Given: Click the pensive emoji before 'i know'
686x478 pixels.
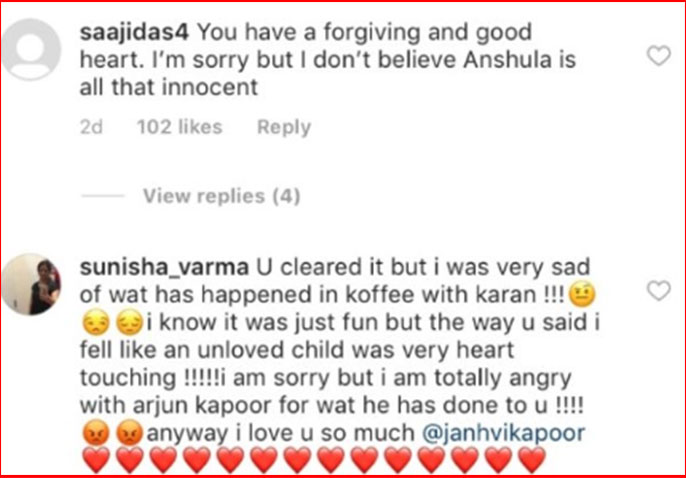Looking at the screenshot, I should pyautogui.click(x=130, y=323).
